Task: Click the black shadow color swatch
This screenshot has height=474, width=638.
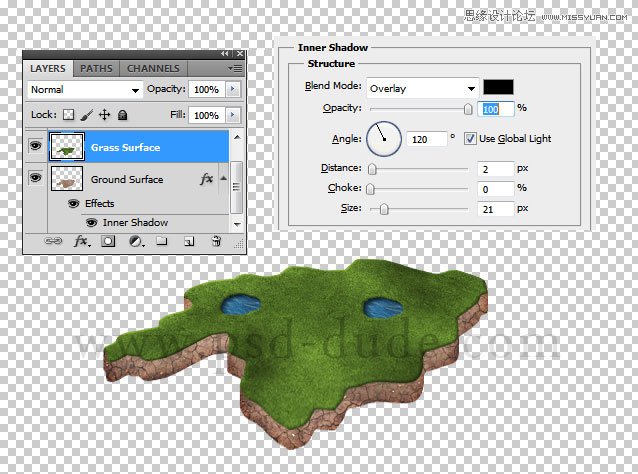Action: (x=498, y=88)
